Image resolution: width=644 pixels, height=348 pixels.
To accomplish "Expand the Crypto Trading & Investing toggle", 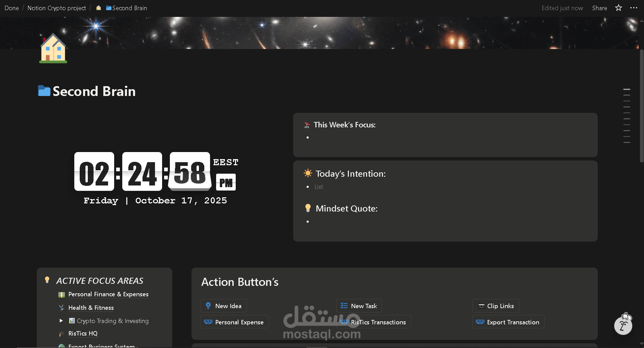I will [61, 321].
